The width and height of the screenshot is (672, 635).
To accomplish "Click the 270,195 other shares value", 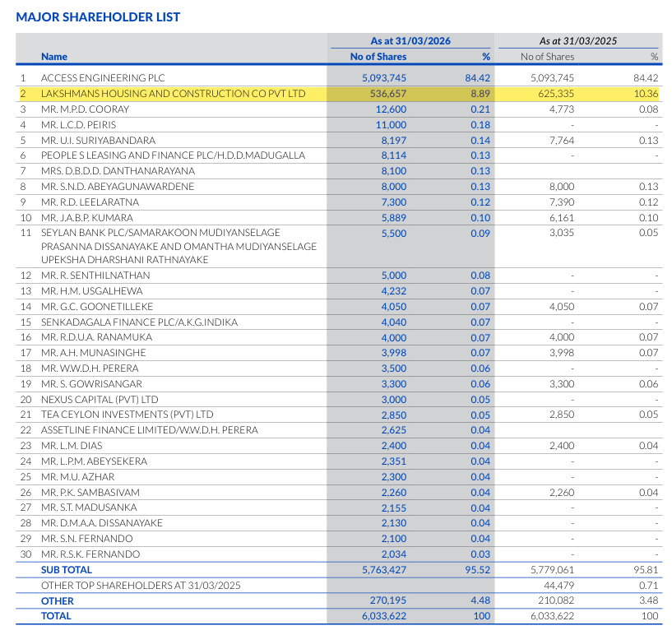I will pyautogui.click(x=388, y=600).
